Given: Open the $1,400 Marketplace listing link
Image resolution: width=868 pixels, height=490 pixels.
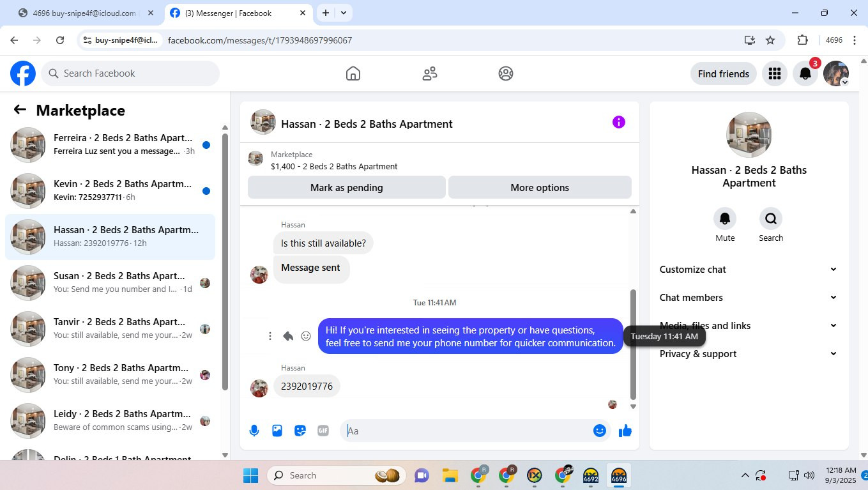Looking at the screenshot, I should 334,167.
